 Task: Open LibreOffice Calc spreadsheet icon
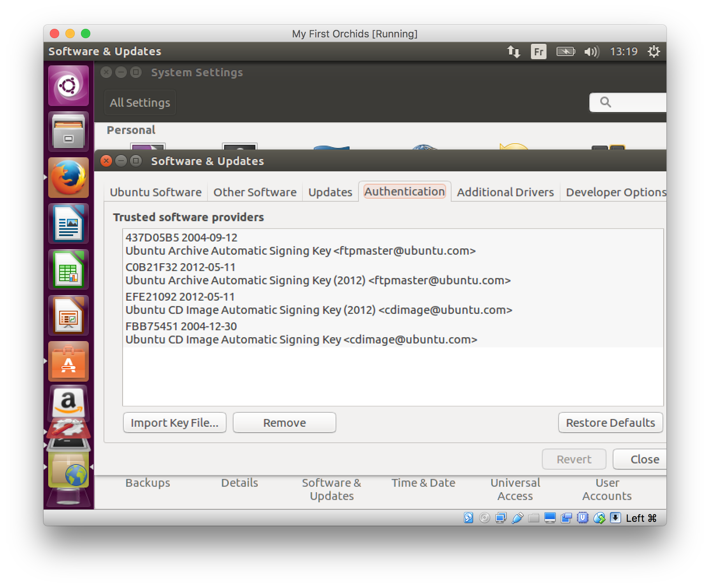click(68, 269)
